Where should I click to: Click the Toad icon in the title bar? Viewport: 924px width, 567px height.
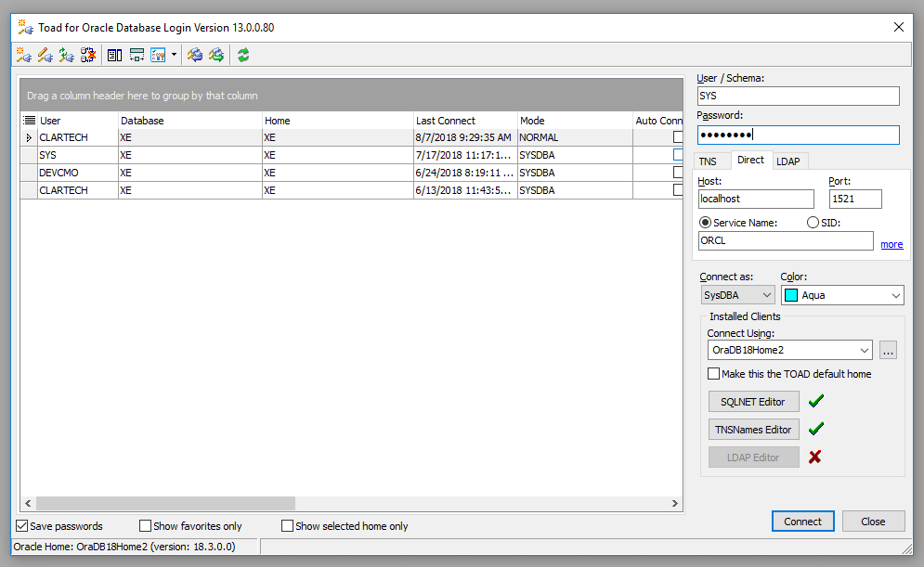[x=25, y=27]
